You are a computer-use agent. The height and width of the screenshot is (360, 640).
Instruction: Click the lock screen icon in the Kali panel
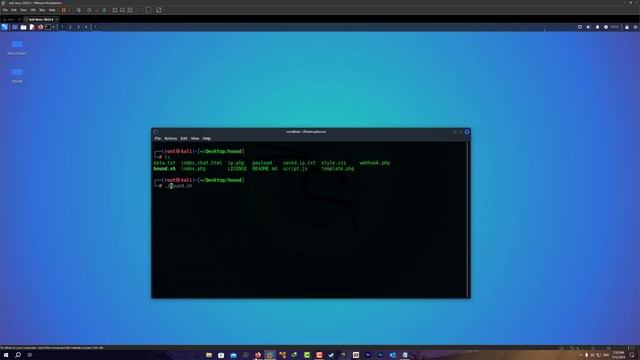point(627,27)
